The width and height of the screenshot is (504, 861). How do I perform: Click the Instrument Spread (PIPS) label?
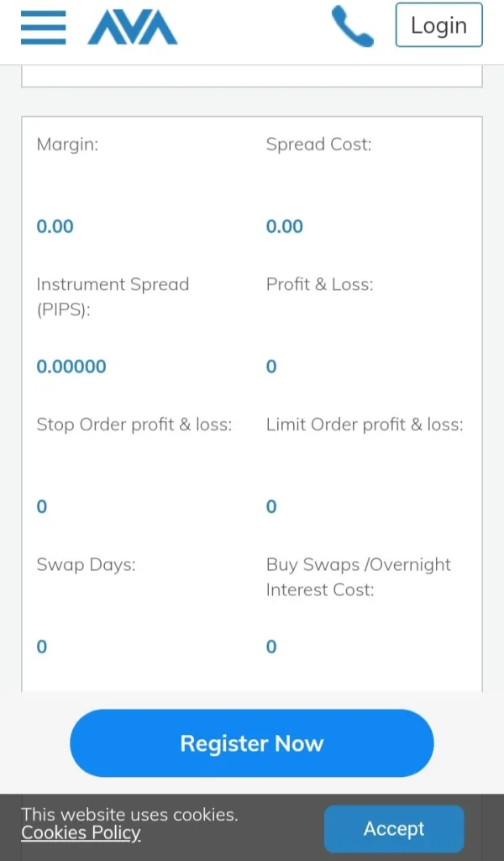[113, 296]
